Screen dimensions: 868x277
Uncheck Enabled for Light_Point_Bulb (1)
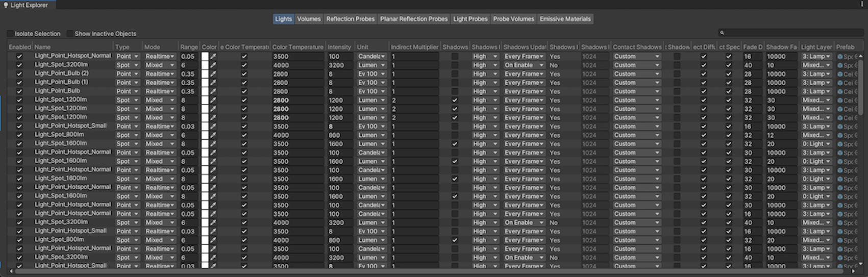click(x=19, y=83)
